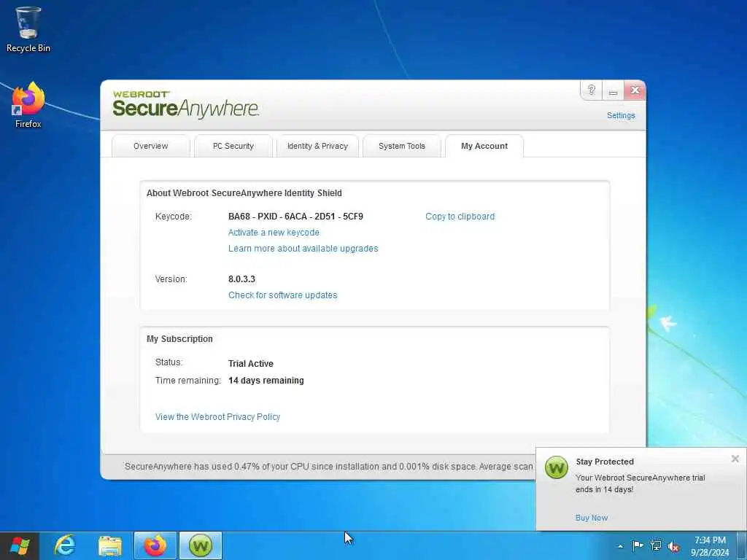
Task: Check for software updates link
Action: tap(282, 295)
